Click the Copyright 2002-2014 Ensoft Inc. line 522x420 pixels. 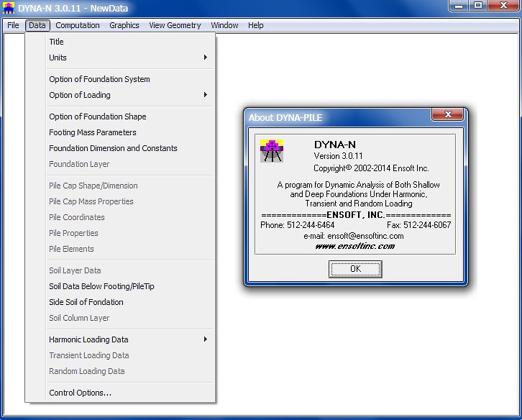tap(371, 168)
